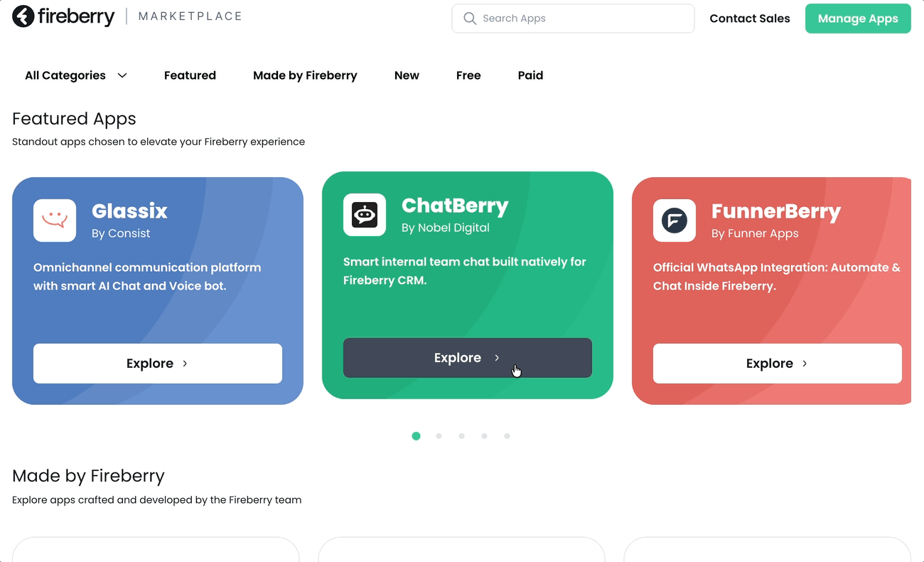The width and height of the screenshot is (924, 562).
Task: Select the first carousel dot
Action: [417, 436]
